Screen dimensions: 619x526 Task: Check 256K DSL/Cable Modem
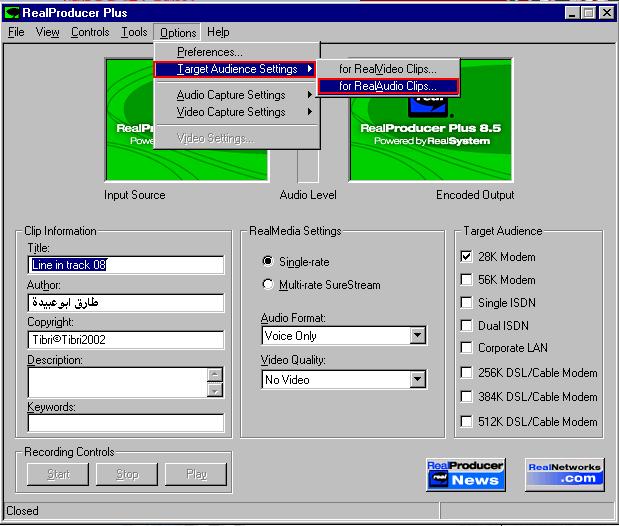466,372
